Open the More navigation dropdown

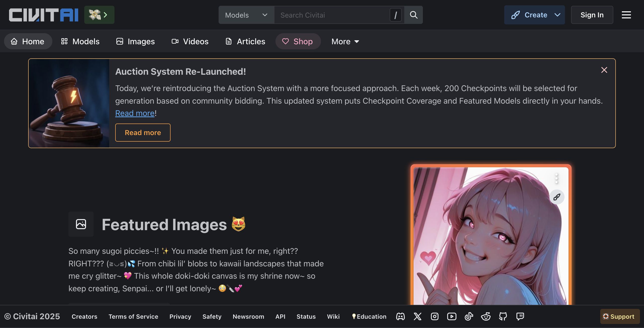point(345,42)
